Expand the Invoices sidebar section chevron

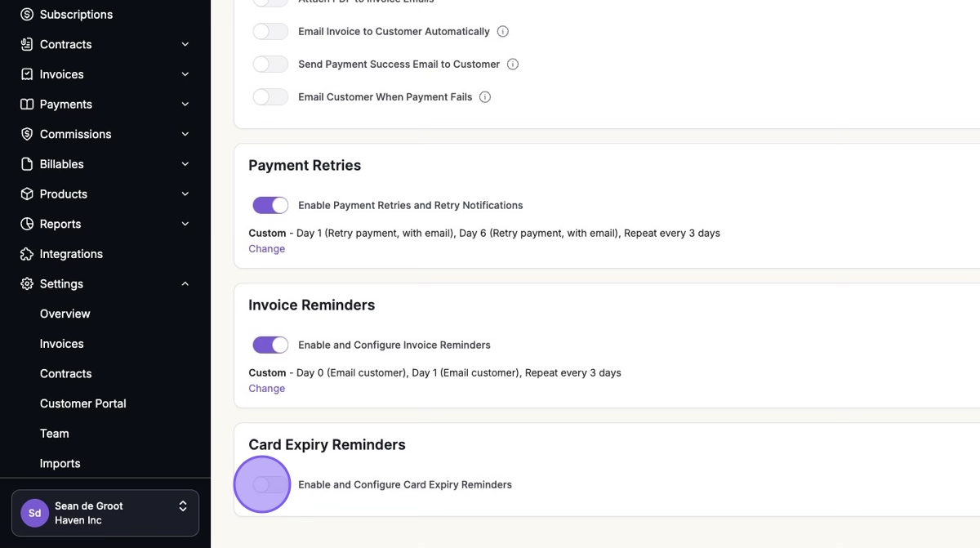pos(185,74)
